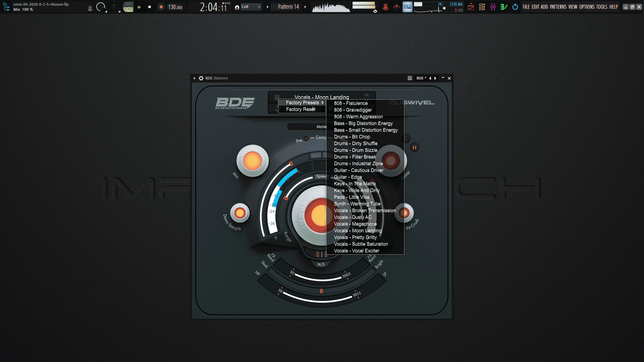This screenshot has width=644, height=362.
Task: Click the BDE preset grid icon
Action: tap(410, 78)
